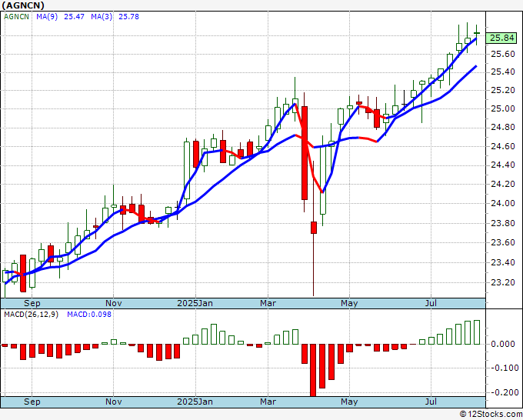Image resolution: width=523 pixels, height=420 pixels.
Task: Click the 24.40 price axis label
Action: (x=503, y=165)
